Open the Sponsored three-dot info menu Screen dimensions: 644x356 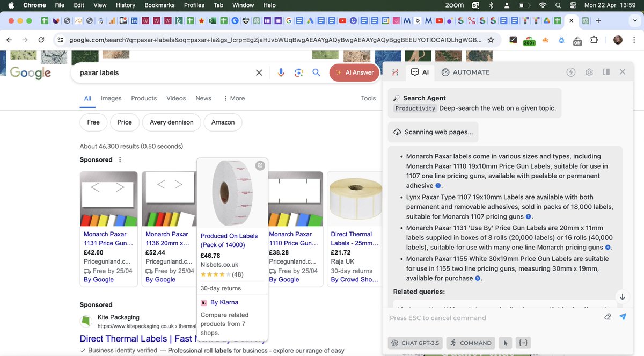[120, 159]
